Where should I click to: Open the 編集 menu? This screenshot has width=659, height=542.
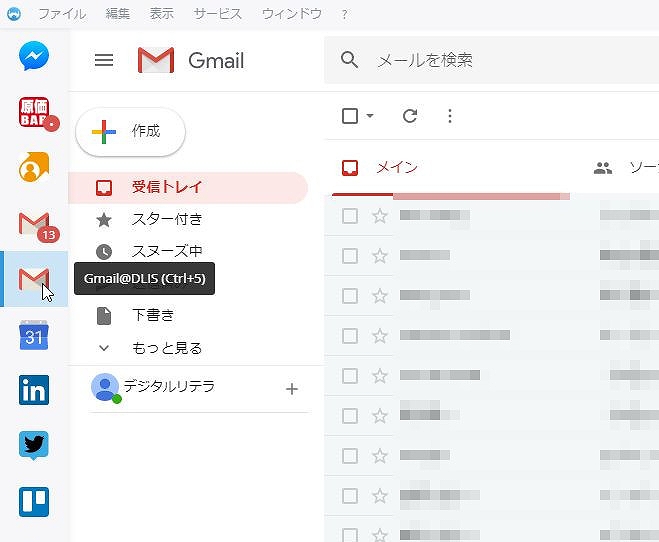[x=118, y=14]
